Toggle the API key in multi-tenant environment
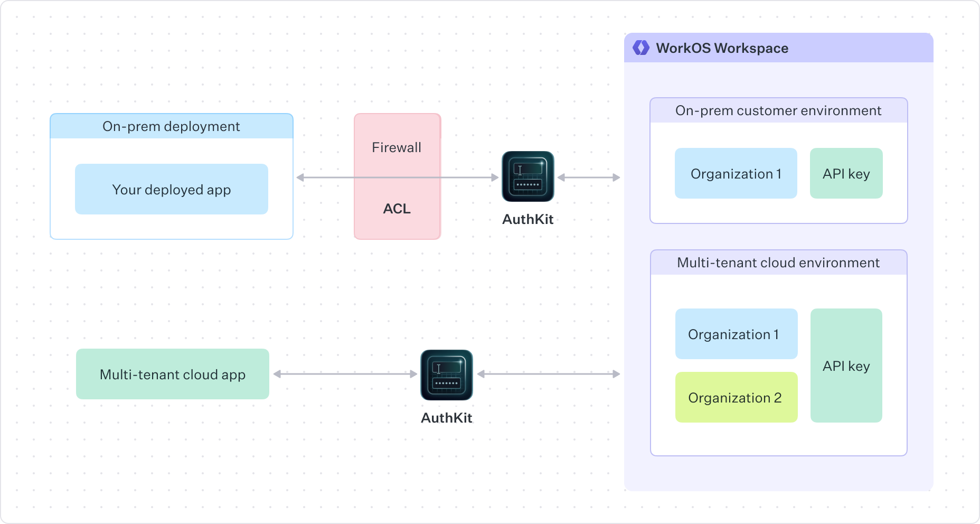Screen dimensions: 980x524 click(x=846, y=366)
